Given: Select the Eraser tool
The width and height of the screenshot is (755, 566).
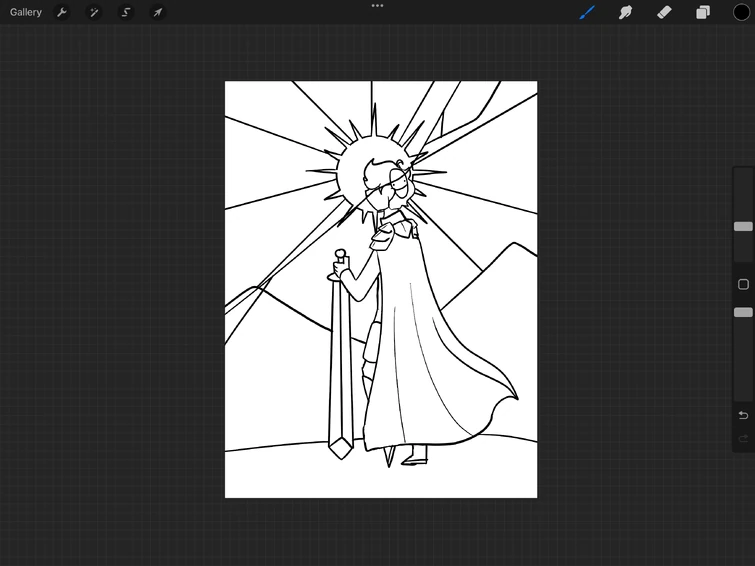Looking at the screenshot, I should (664, 12).
